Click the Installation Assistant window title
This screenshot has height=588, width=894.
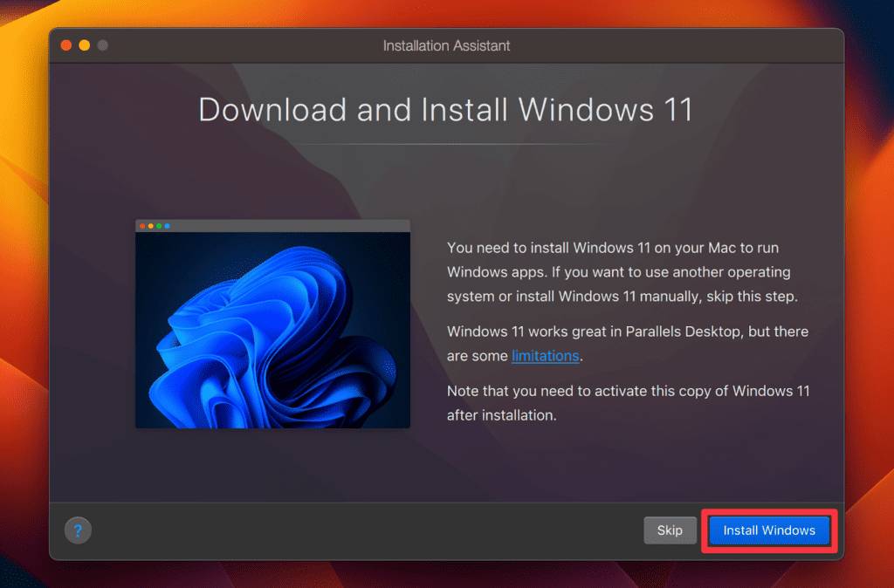click(446, 45)
